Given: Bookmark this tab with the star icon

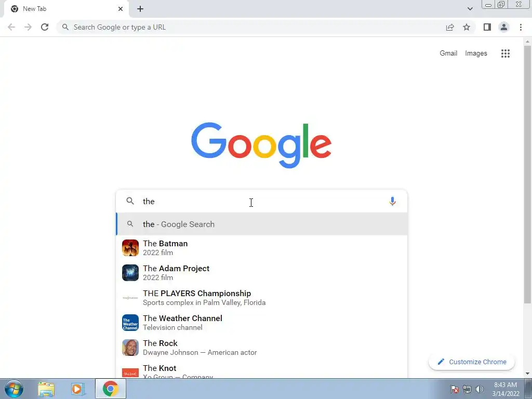Looking at the screenshot, I should coord(467,27).
